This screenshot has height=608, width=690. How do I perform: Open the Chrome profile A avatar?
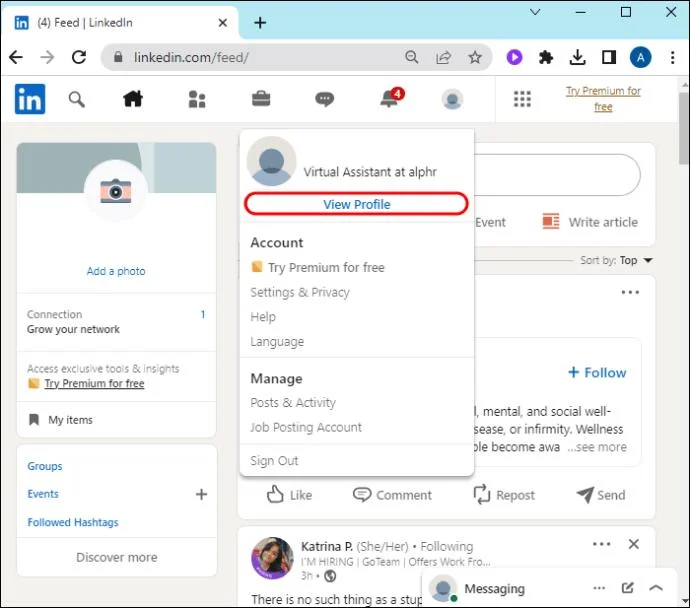(640, 57)
